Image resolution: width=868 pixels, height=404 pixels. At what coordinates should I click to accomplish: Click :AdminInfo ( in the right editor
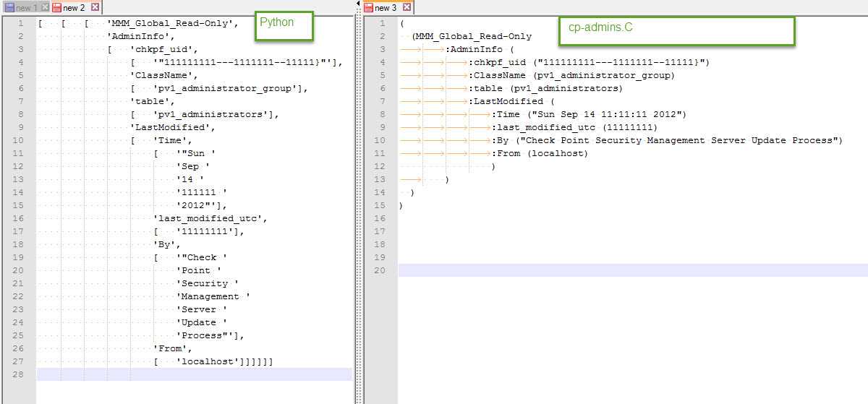click(x=480, y=49)
